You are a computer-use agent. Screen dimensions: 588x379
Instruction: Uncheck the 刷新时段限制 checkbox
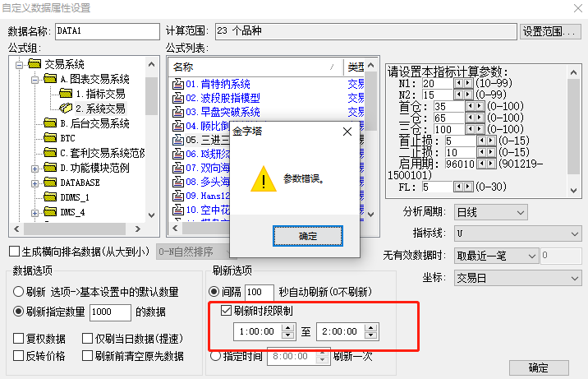[226, 311]
